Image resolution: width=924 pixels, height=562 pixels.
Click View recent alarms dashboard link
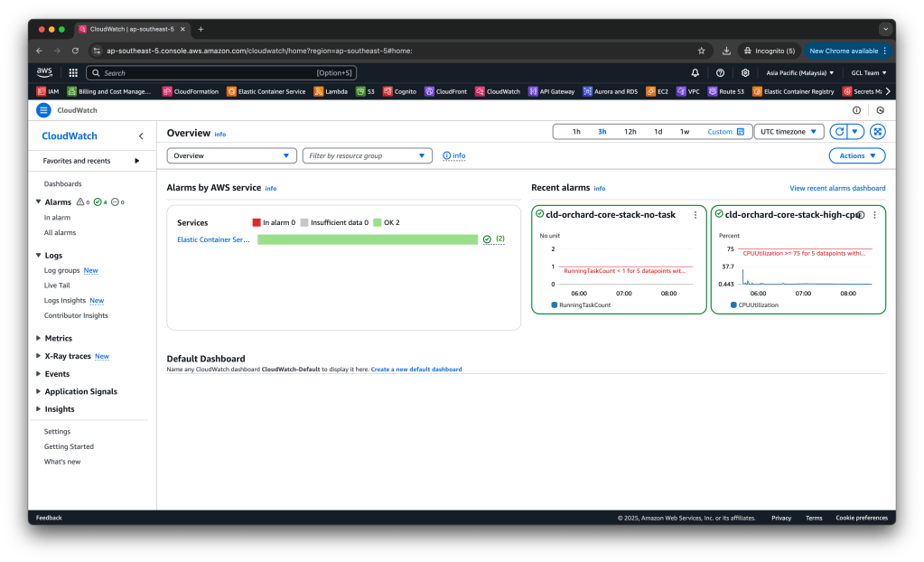pyautogui.click(x=836, y=188)
